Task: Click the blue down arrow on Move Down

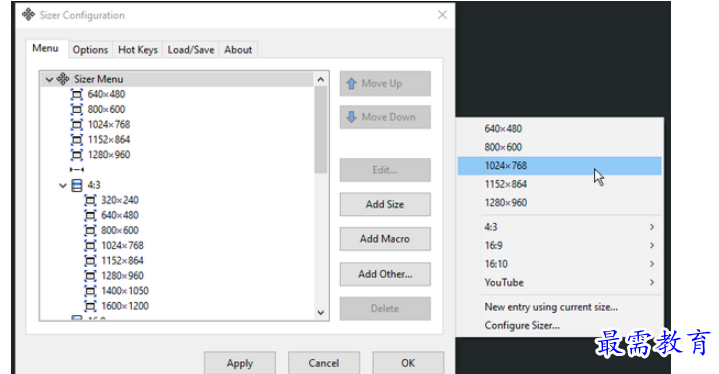Action: click(x=351, y=117)
